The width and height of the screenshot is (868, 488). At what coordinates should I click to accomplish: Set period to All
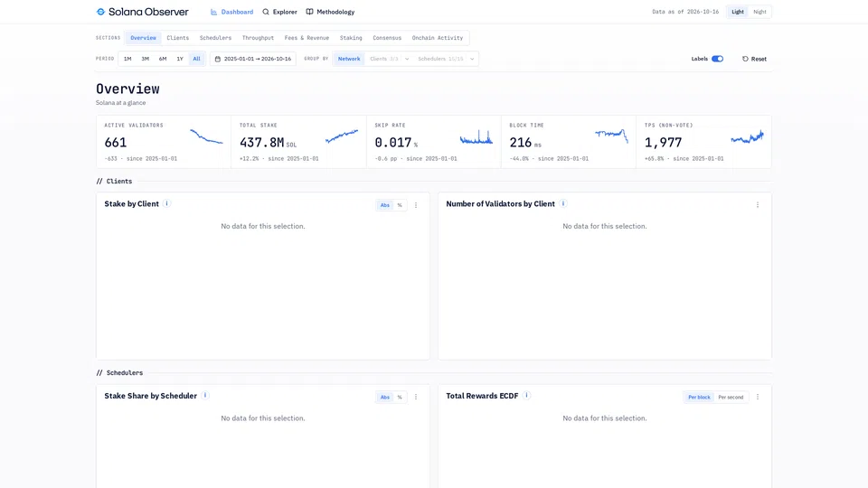[196, 59]
